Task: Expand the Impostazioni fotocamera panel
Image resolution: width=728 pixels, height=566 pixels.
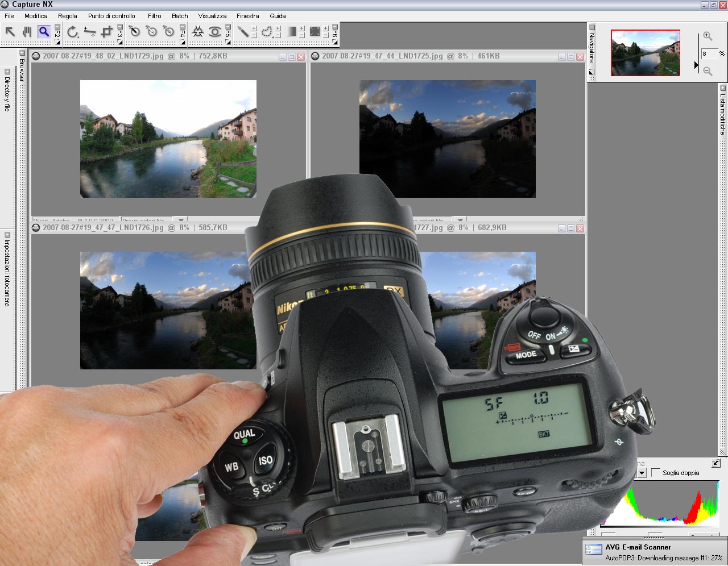Action: [x=7, y=235]
